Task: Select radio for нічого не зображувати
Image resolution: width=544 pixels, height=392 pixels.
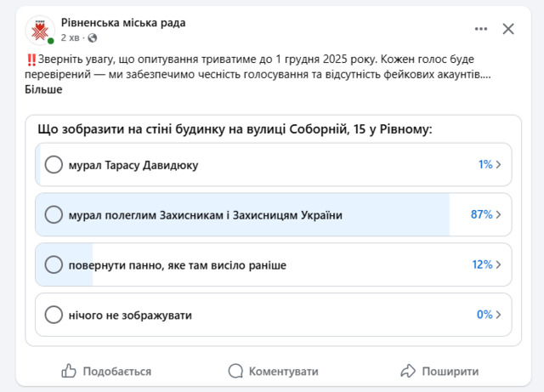Action: (54, 315)
